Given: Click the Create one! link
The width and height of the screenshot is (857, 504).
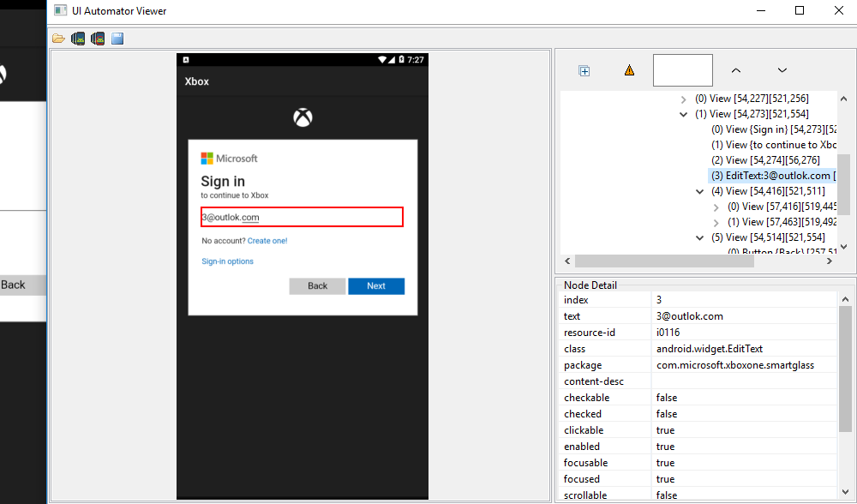Looking at the screenshot, I should click(x=267, y=241).
